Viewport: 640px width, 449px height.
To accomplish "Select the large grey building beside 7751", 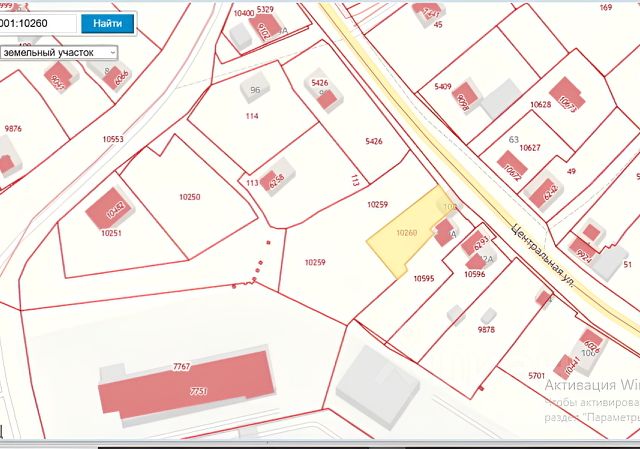I will 378,386.
